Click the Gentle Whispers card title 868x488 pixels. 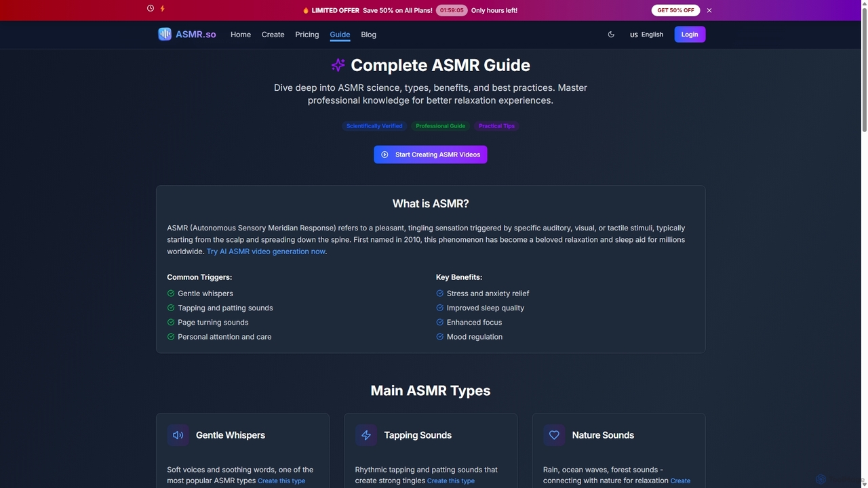[231, 435]
